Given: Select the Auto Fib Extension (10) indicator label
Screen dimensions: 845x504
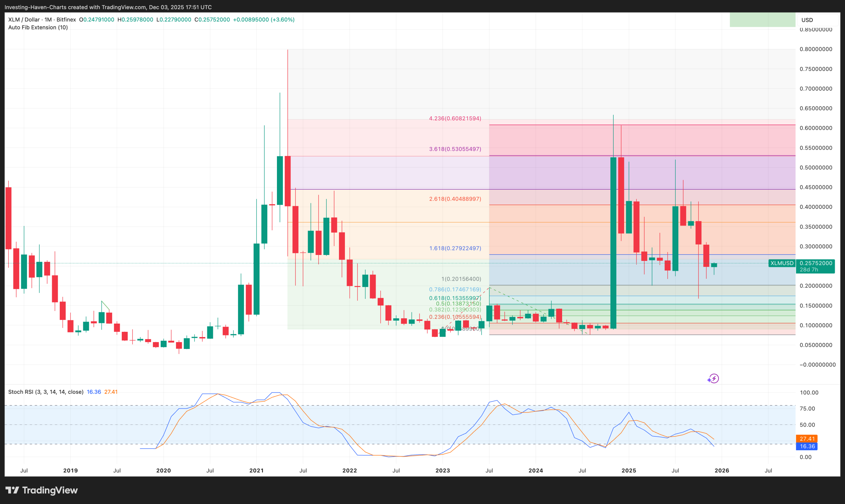Looking at the screenshot, I should click(x=38, y=27).
